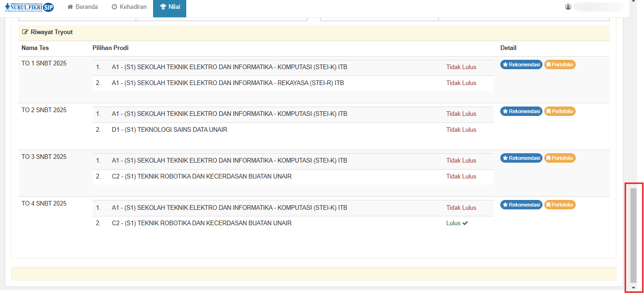The image size is (644, 293).
Task: Open Portofolio for TO 1 SNBT 2025
Action: [560, 64]
